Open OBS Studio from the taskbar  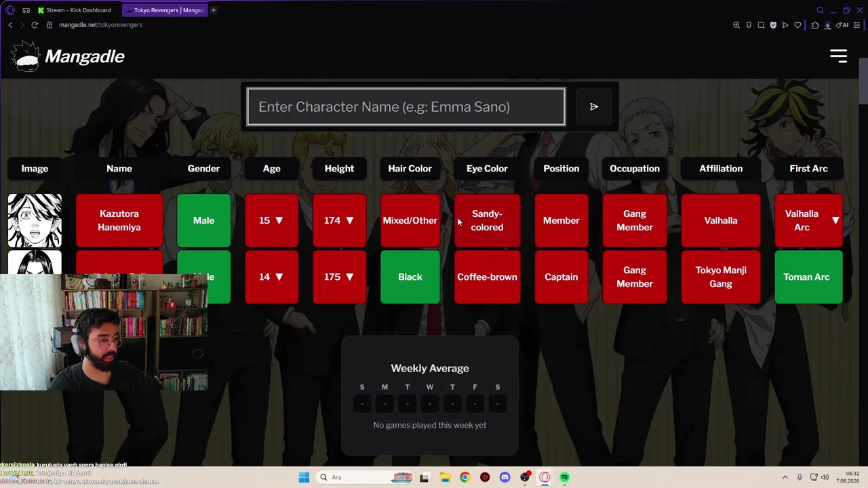pos(525,477)
